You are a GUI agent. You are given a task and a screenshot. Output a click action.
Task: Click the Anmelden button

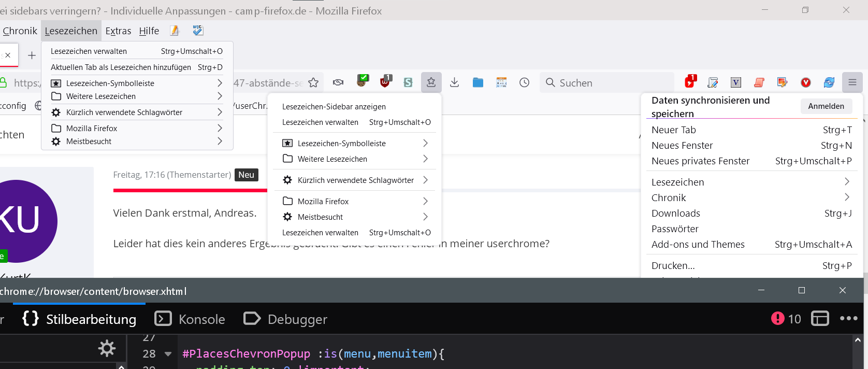(x=826, y=106)
